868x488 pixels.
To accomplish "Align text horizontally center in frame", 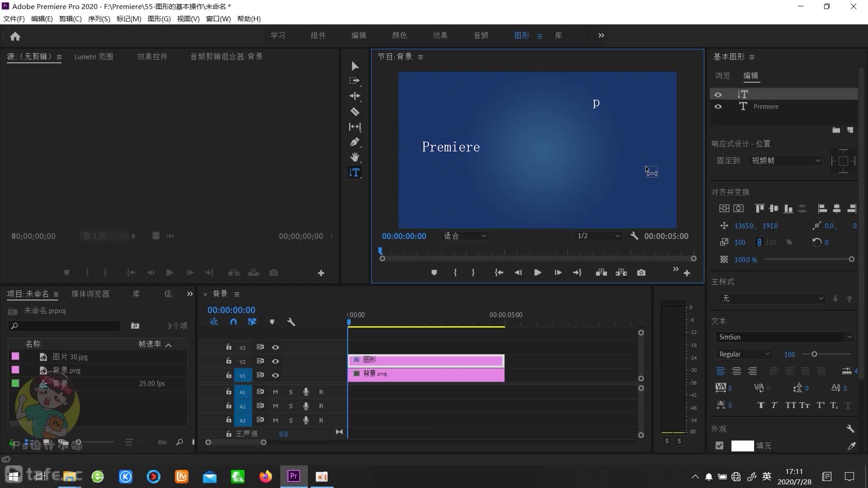I will [738, 208].
